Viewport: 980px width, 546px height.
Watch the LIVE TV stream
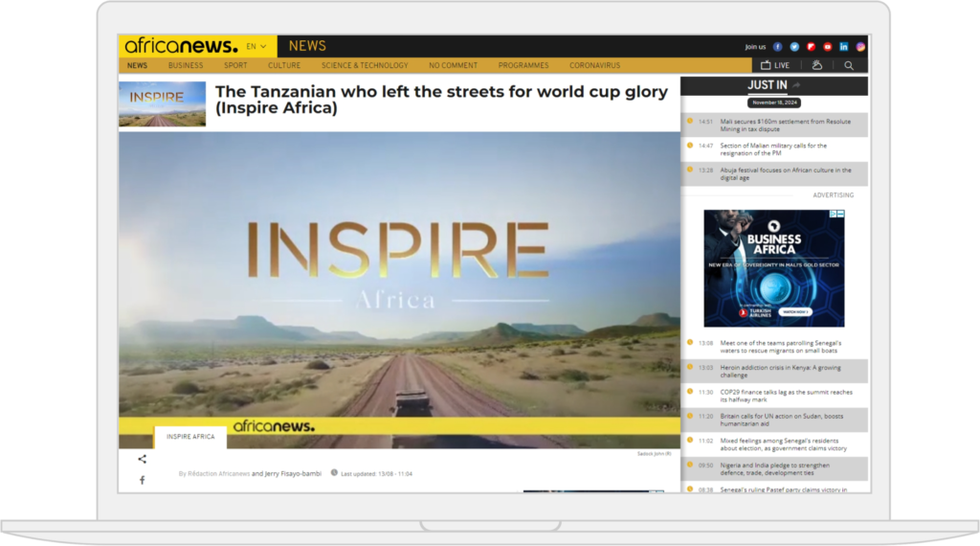[x=775, y=65]
